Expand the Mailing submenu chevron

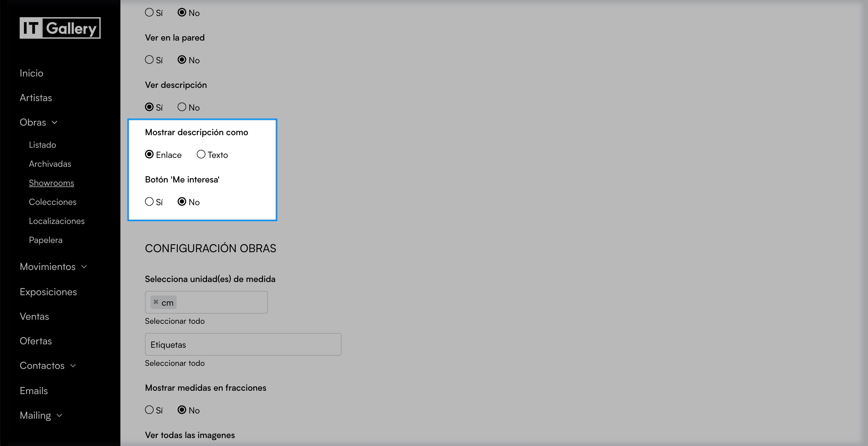60,416
